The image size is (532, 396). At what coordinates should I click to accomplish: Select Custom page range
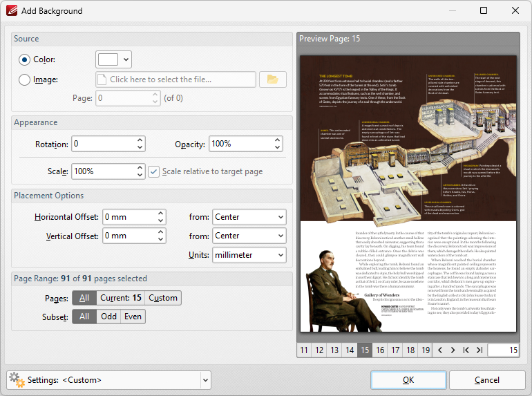[x=163, y=298]
